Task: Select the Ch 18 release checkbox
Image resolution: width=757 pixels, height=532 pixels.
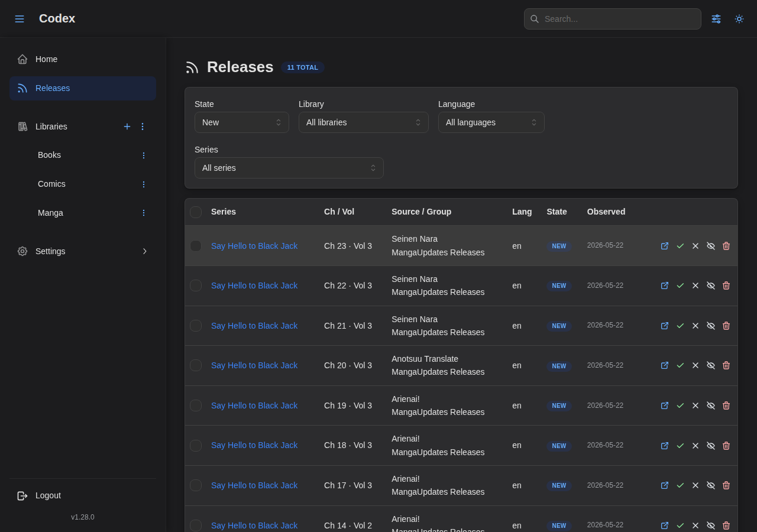Action: pyautogui.click(x=196, y=446)
